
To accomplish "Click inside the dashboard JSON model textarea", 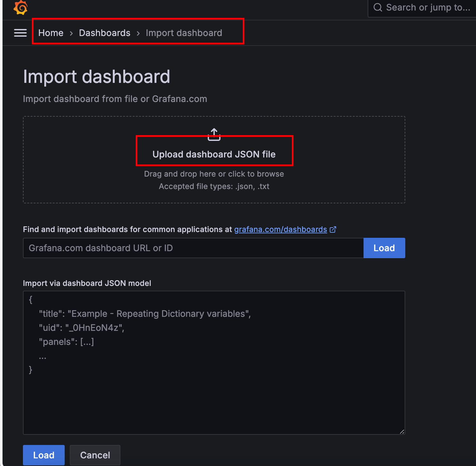I will (214, 363).
